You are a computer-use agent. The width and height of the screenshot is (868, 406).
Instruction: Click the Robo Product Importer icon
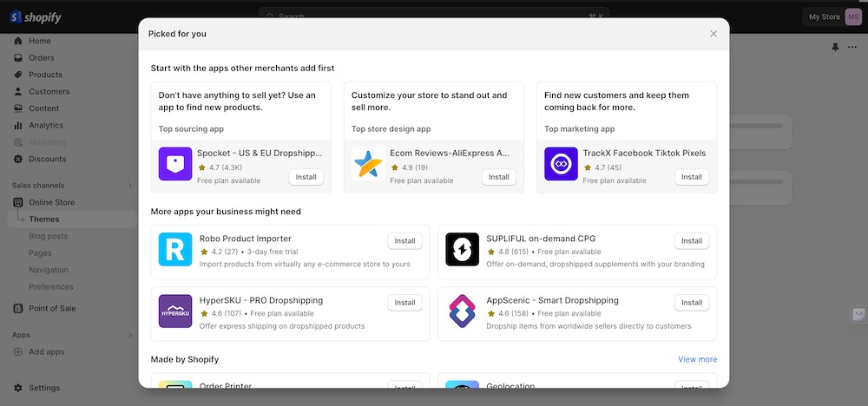click(175, 250)
